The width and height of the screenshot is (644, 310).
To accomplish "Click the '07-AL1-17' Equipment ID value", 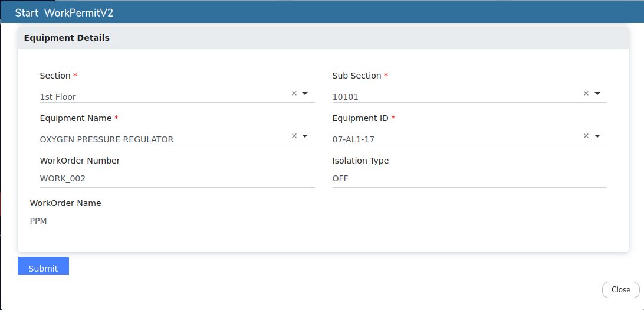I will click(x=353, y=139).
